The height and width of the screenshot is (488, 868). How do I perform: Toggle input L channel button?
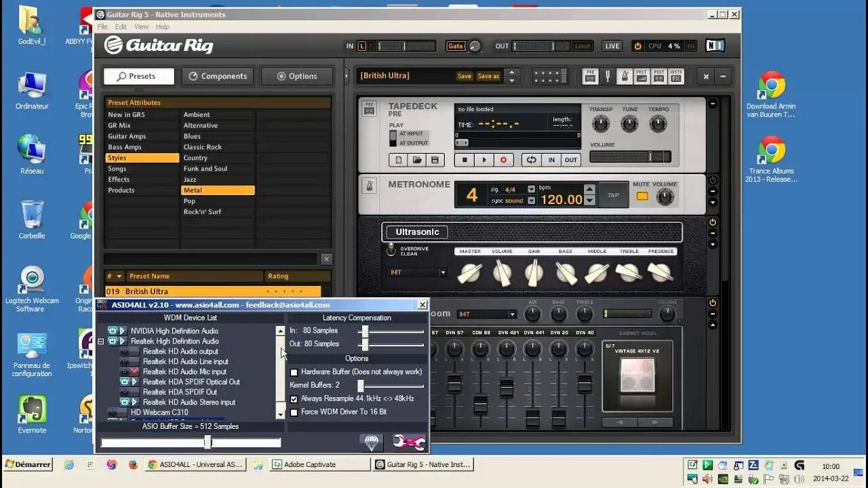coord(362,46)
